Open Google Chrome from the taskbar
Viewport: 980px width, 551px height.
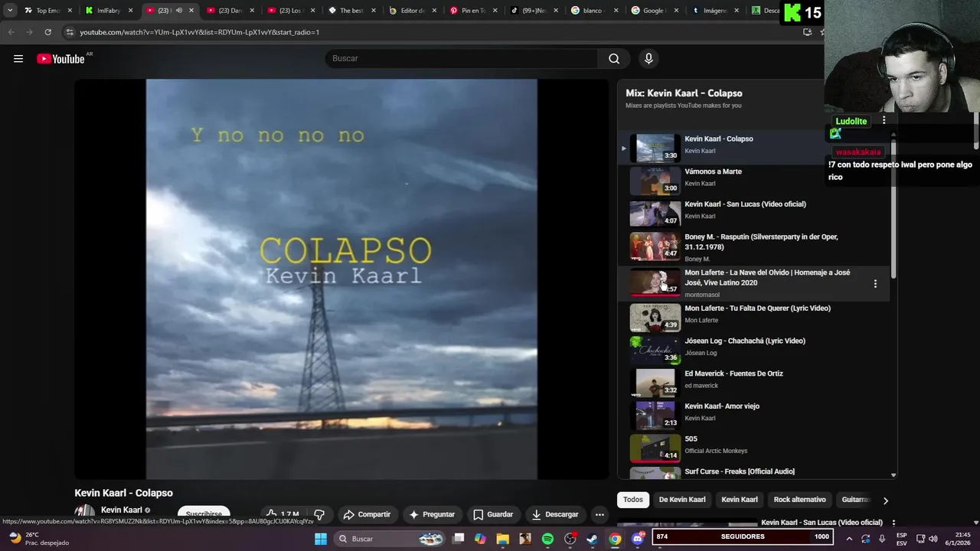point(615,539)
